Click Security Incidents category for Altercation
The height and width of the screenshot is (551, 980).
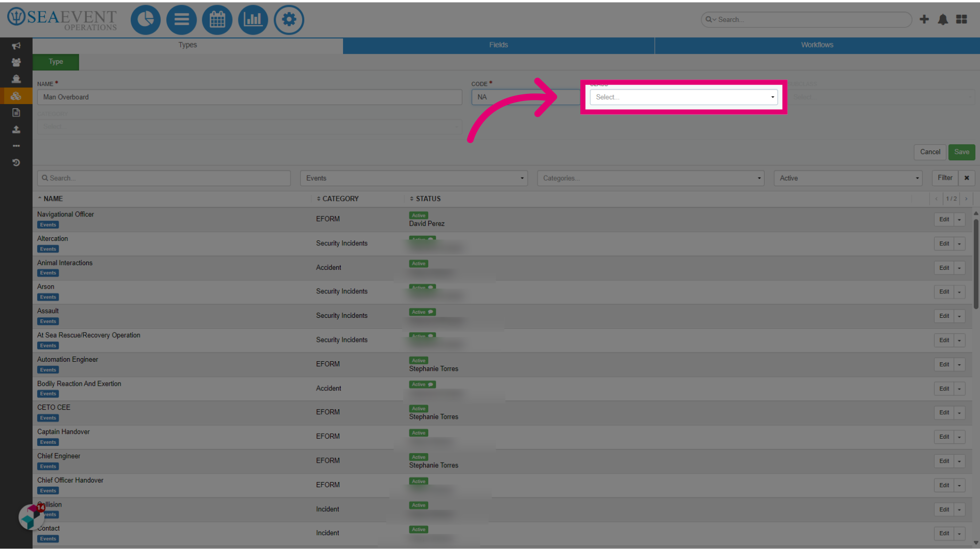341,243
